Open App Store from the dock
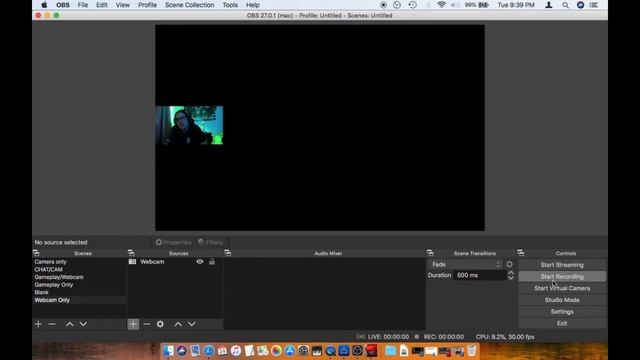Image resolution: width=640 pixels, height=360 pixels. pyautogui.click(x=290, y=351)
